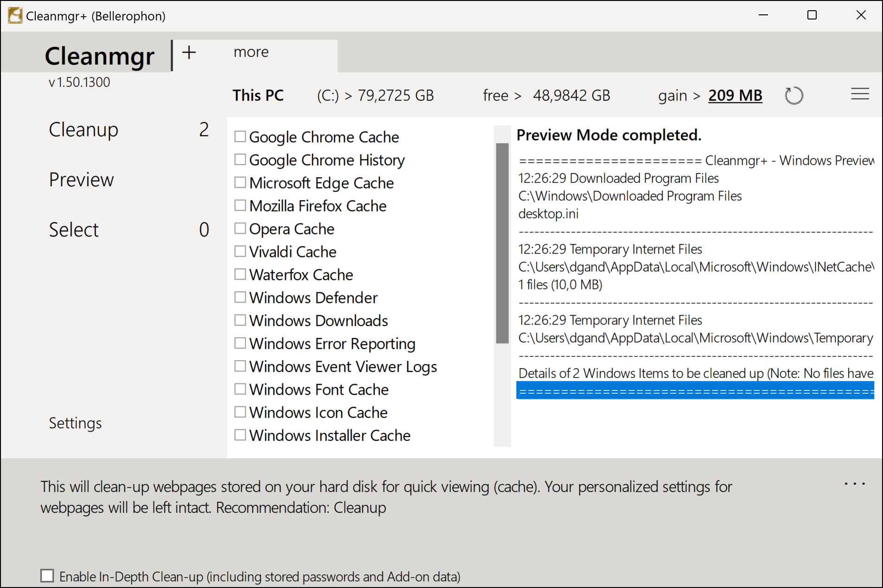Image resolution: width=883 pixels, height=588 pixels.
Task: Check the Windows Downloads checkbox
Action: point(240,320)
